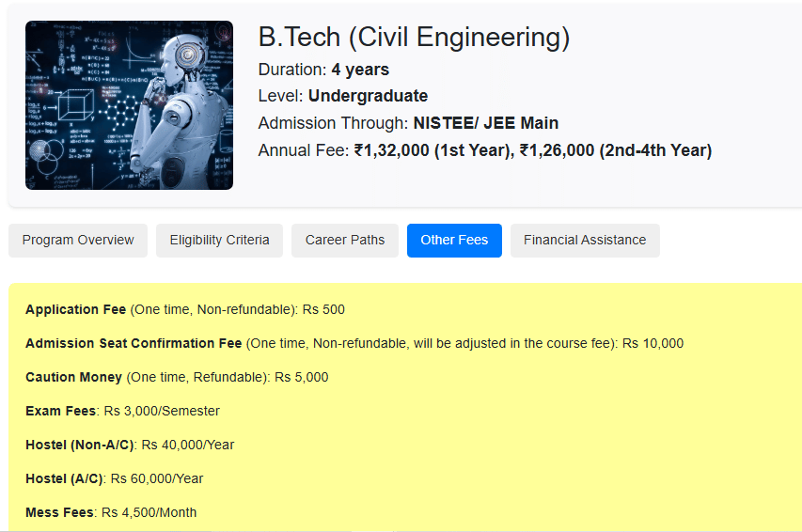
Task: Click the B.Tech (Civil Engineering) heading
Action: tap(414, 38)
